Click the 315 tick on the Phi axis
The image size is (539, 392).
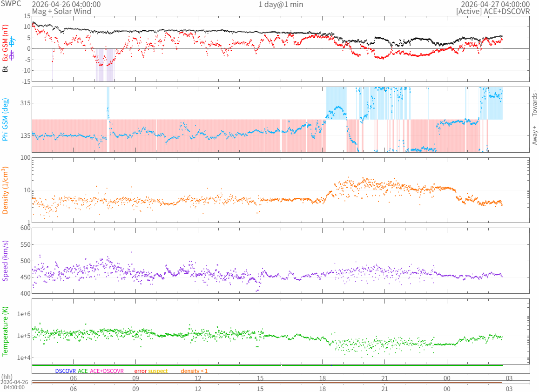pos(25,103)
